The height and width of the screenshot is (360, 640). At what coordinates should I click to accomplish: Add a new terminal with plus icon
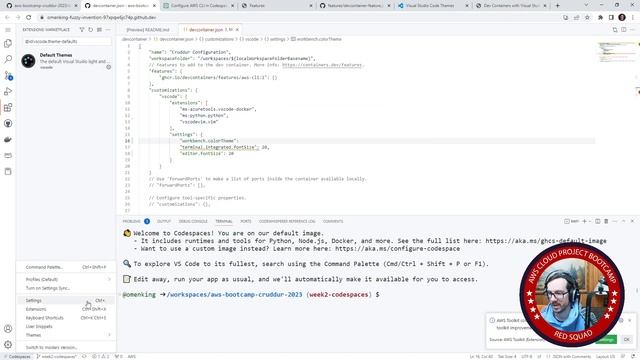584,221
